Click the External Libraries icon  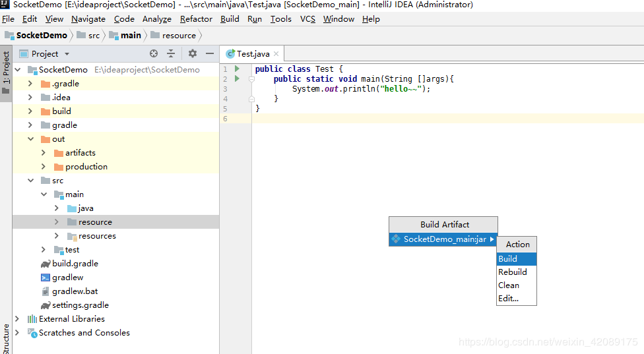(x=32, y=319)
